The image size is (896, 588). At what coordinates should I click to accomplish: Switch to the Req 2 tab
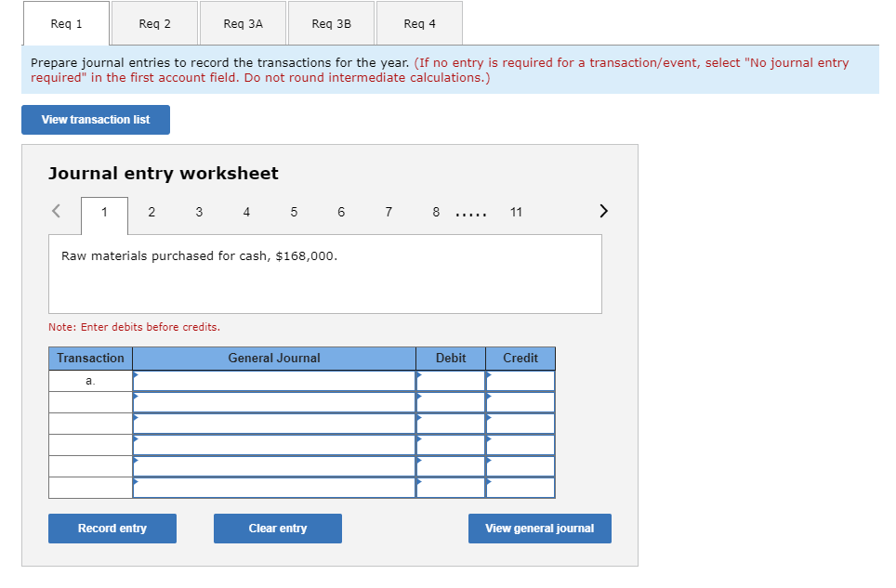pyautogui.click(x=155, y=23)
